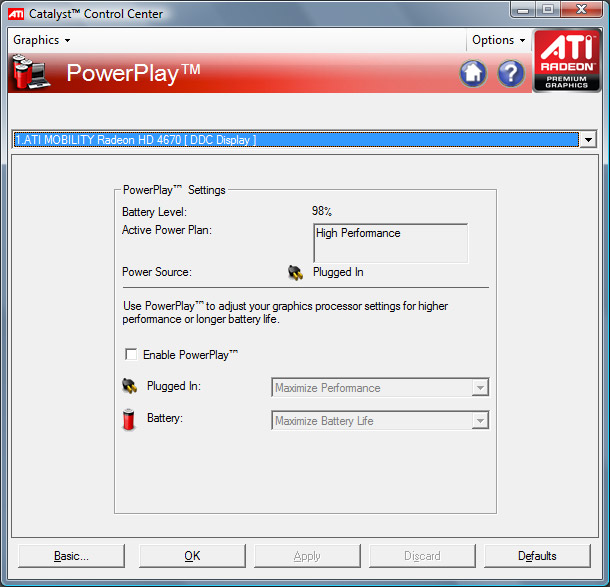Open the Plugged In performance dropdown
Viewport: 610px width, 587px height.
tap(380, 387)
